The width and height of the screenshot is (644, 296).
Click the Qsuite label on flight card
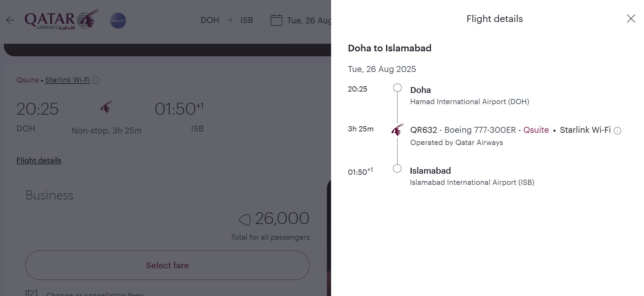click(28, 80)
